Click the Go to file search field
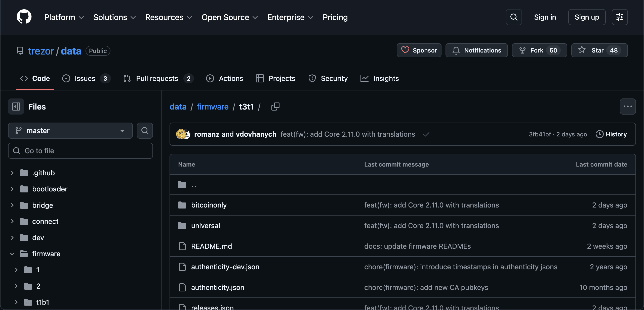The height and width of the screenshot is (310, 644). coord(80,151)
